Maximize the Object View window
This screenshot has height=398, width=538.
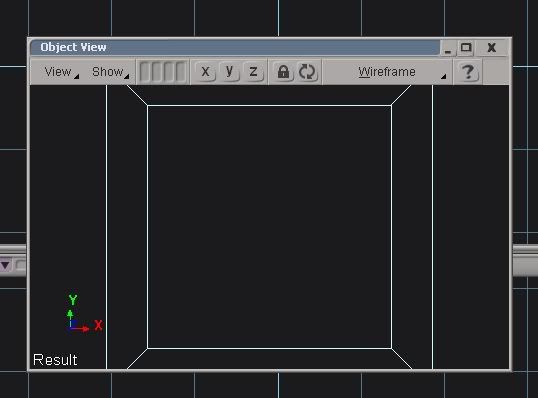pos(466,48)
